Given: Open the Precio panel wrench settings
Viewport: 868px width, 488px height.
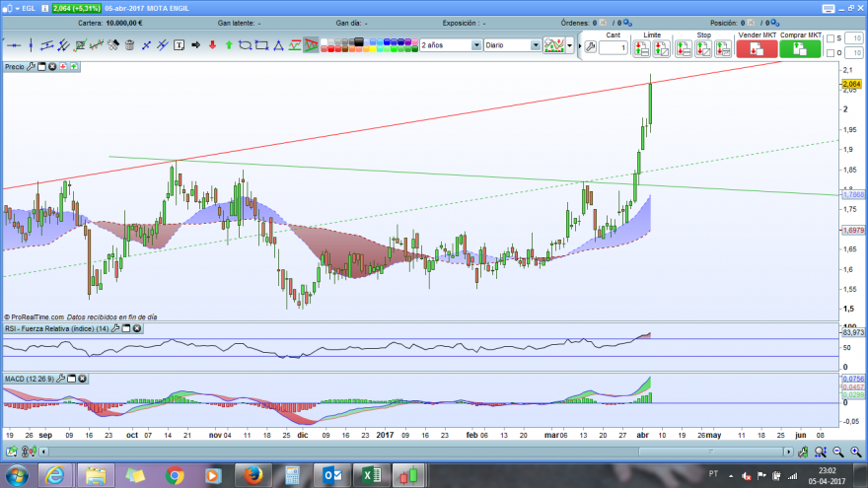Looking at the screenshot, I should pyautogui.click(x=31, y=66).
